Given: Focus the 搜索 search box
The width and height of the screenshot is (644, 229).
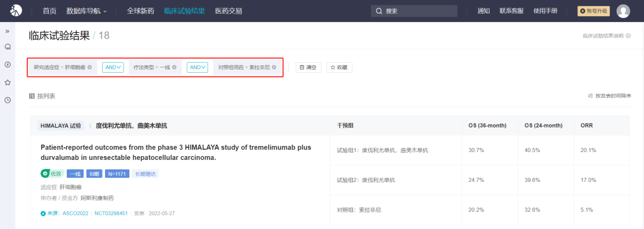Looking at the screenshot, I should (x=414, y=11).
